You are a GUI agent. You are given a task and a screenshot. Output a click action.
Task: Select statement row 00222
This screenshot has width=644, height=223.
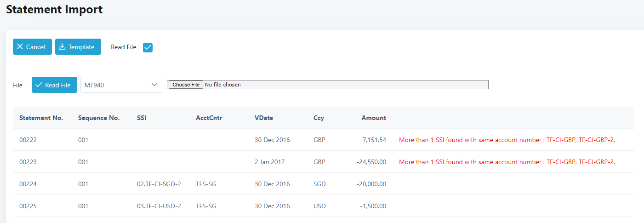(324, 140)
